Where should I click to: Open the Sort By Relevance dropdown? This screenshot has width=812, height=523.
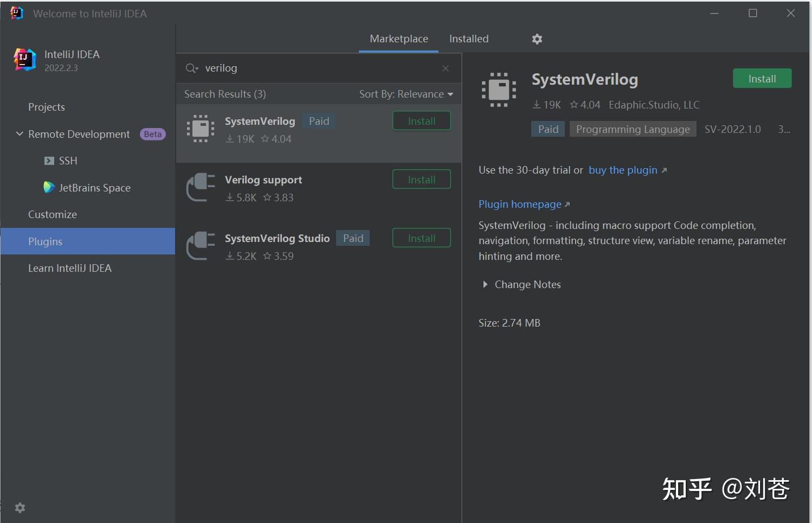tap(406, 94)
